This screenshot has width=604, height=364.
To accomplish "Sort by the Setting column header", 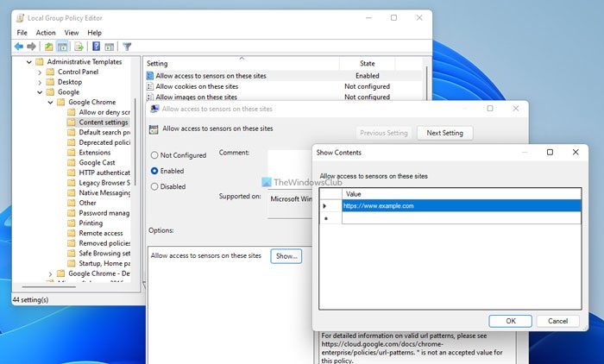I will [242, 63].
